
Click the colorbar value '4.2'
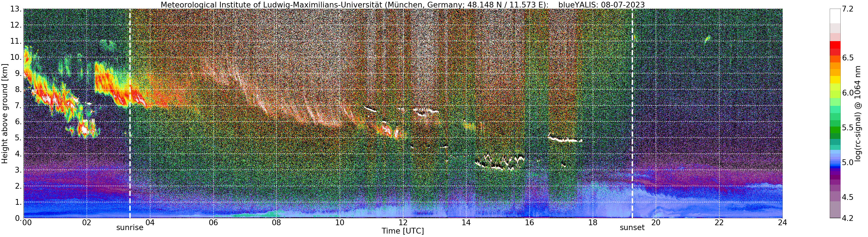(848, 218)
